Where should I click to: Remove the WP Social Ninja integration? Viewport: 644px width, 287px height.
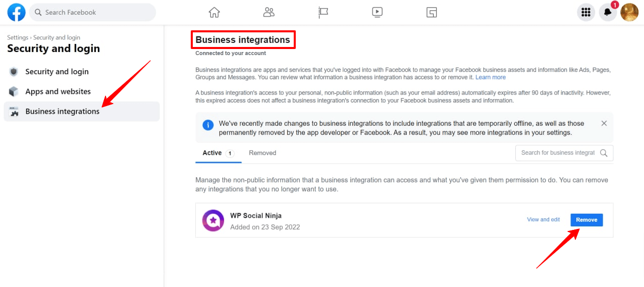[x=586, y=220]
